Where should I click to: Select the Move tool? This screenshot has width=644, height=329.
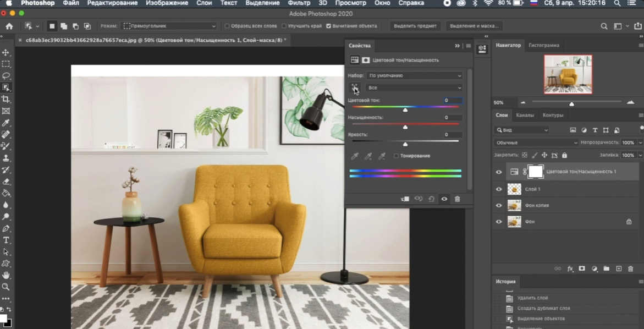pos(5,53)
